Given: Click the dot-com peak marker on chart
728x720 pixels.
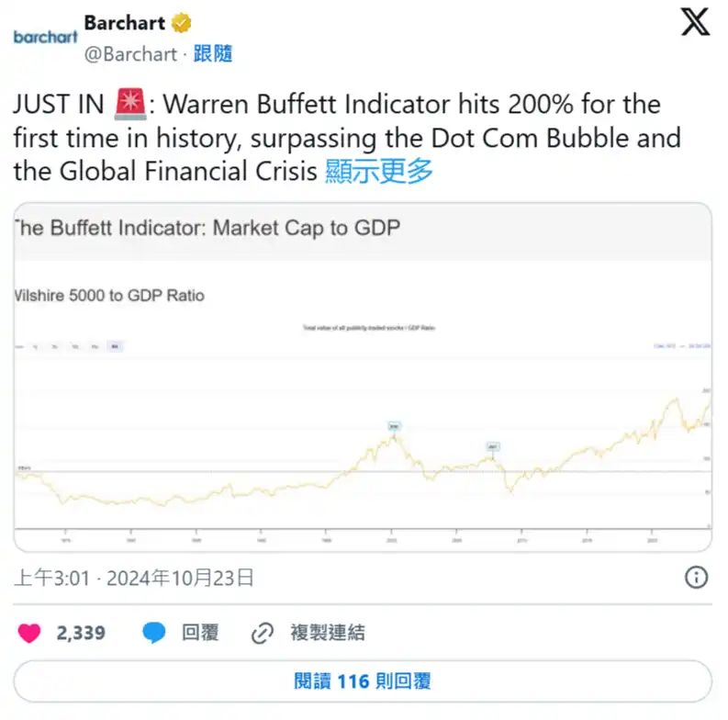Looking at the screenshot, I should coord(395,426).
